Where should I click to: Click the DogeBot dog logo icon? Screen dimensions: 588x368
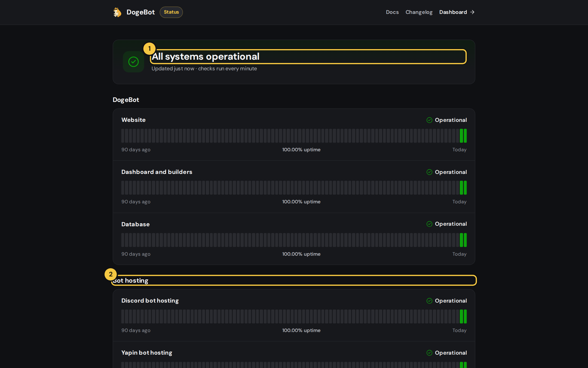tap(117, 12)
